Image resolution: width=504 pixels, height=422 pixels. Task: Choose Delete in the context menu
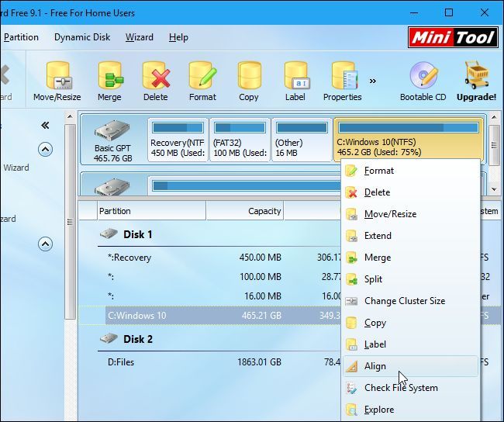coord(410,192)
